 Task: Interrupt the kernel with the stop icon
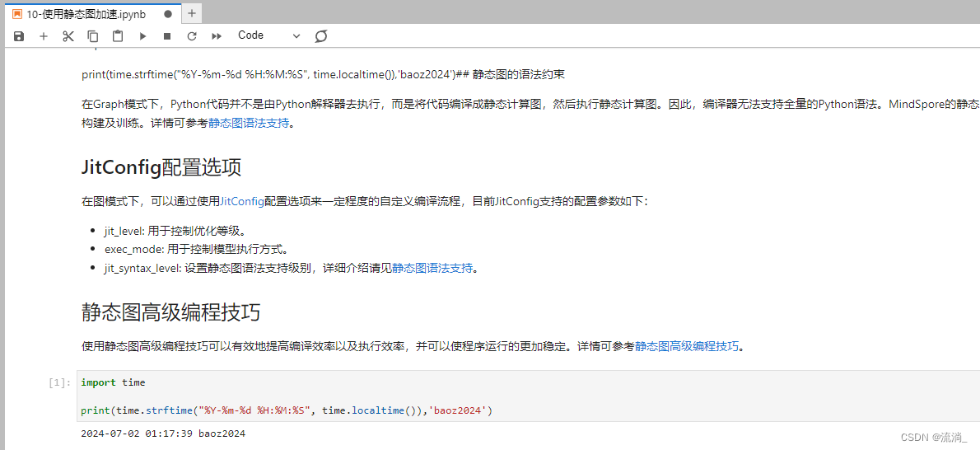tap(167, 36)
